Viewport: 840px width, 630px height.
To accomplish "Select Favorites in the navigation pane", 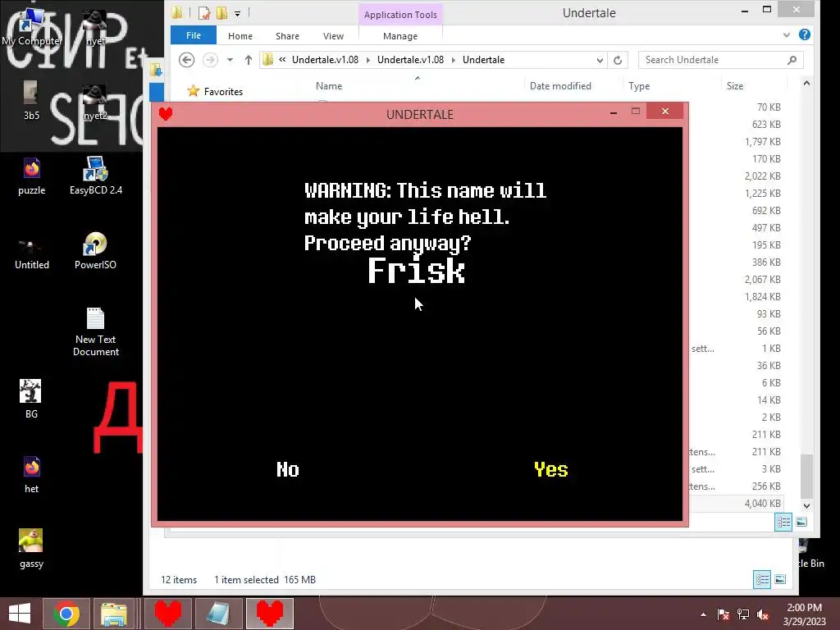I will [223, 92].
